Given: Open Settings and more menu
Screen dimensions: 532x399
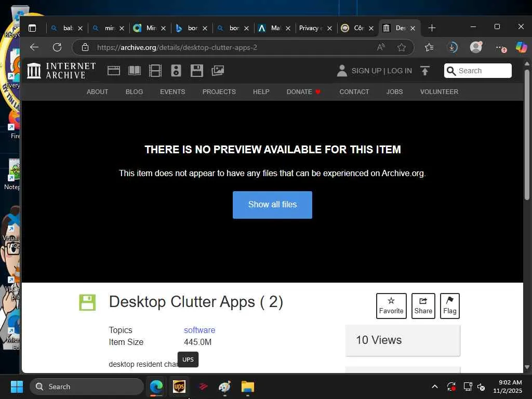Looking at the screenshot, I should (x=500, y=48).
